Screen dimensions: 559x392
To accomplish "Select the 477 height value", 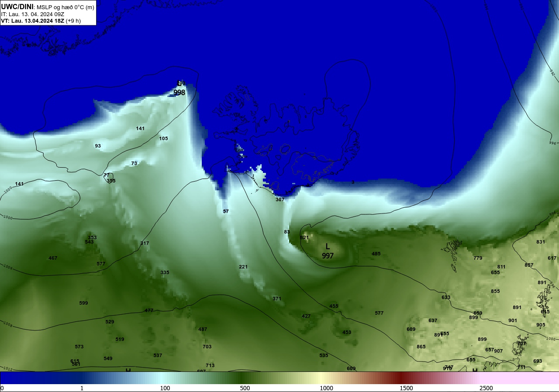I will click(x=149, y=310).
